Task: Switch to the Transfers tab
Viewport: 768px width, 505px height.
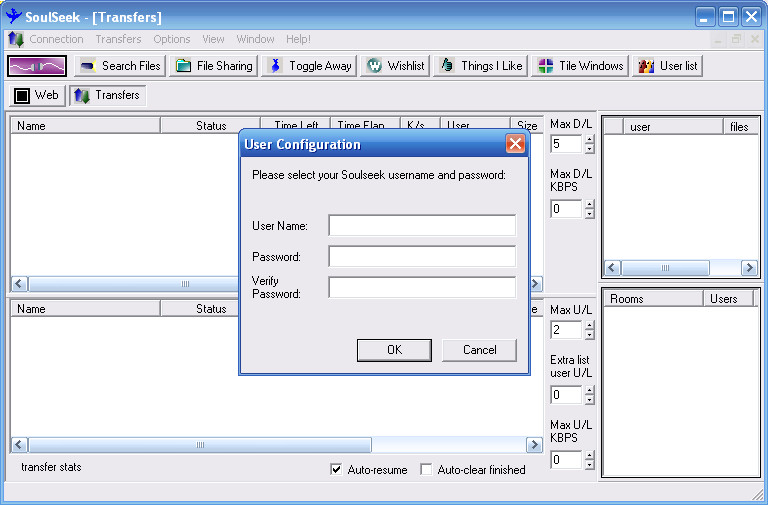Action: pos(107,95)
